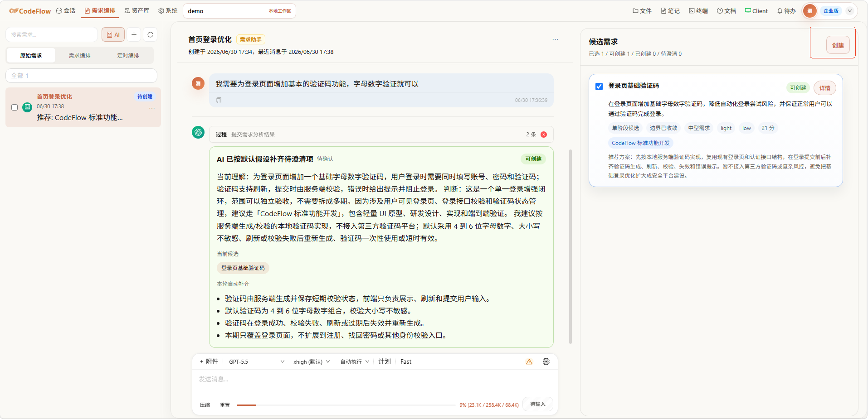The image size is (868, 419).
Task: Select the 定时编排 segment tab
Action: pos(128,55)
